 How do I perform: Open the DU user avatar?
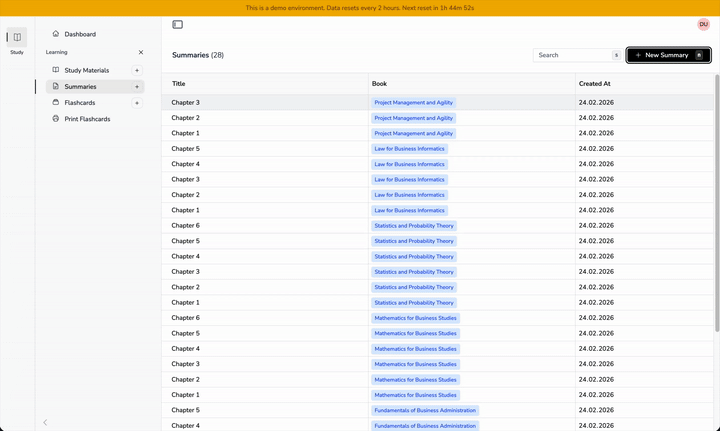pos(703,24)
